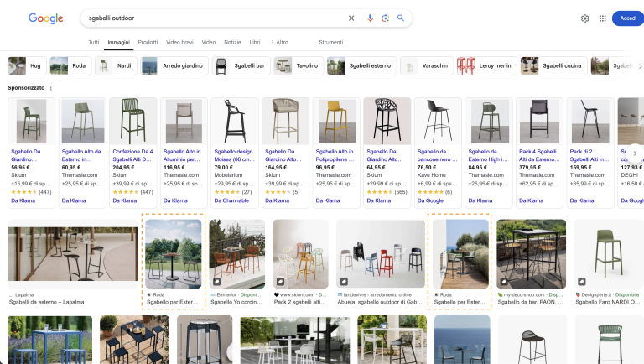The height and width of the screenshot is (364, 644).
Task: Expand the Altro more options menu
Action: tap(279, 42)
